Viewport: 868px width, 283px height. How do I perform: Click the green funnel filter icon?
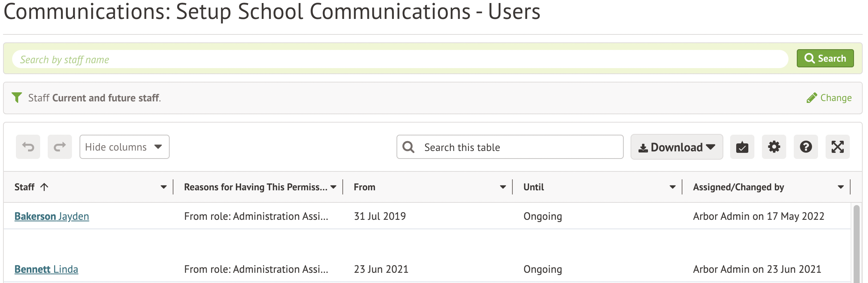pos(17,98)
